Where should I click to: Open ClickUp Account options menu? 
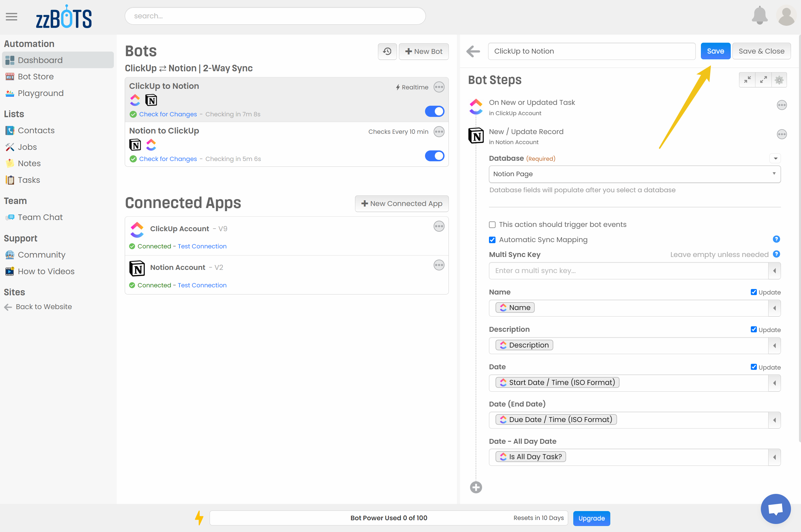coord(439,226)
